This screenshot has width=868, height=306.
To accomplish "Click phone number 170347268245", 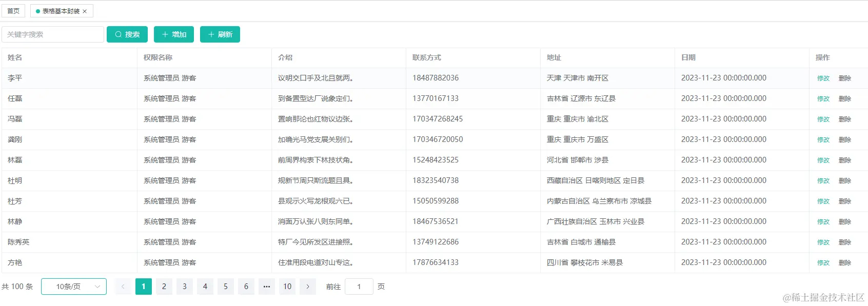I will pos(438,119).
